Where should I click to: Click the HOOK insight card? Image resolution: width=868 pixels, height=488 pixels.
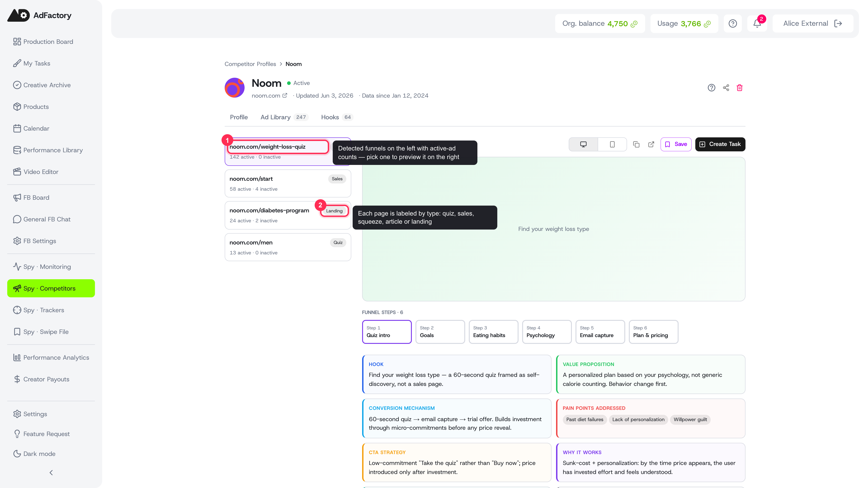coord(457,374)
